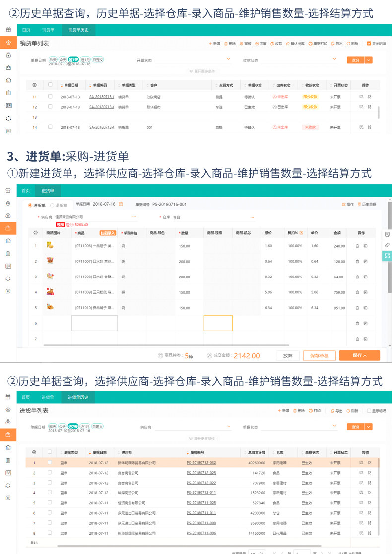Click the 放弃 button

click(x=288, y=356)
